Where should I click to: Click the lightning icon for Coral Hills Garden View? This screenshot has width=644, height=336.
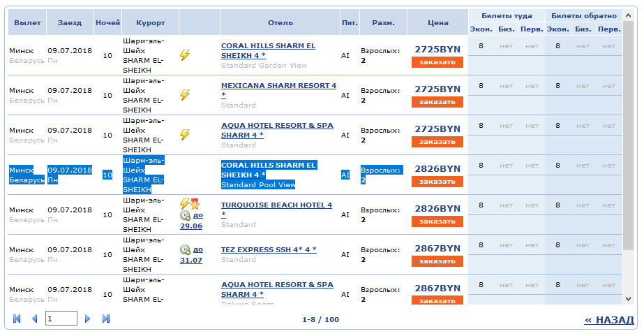click(x=185, y=55)
